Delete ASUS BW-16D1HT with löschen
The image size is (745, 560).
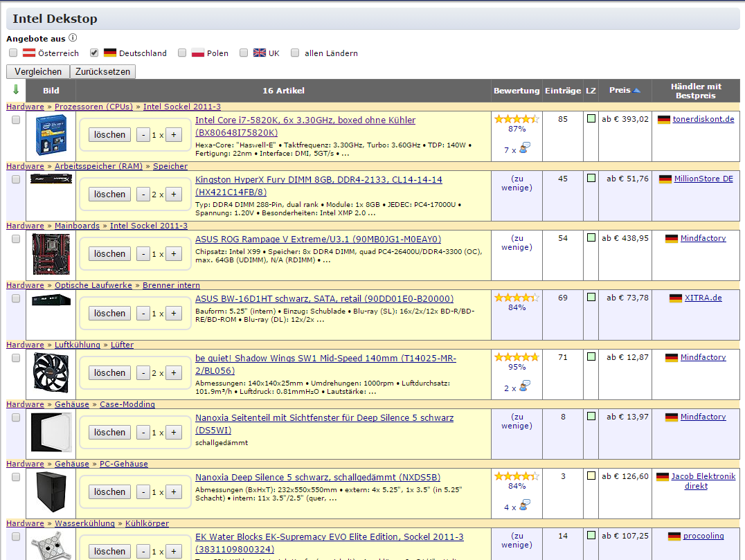click(110, 314)
